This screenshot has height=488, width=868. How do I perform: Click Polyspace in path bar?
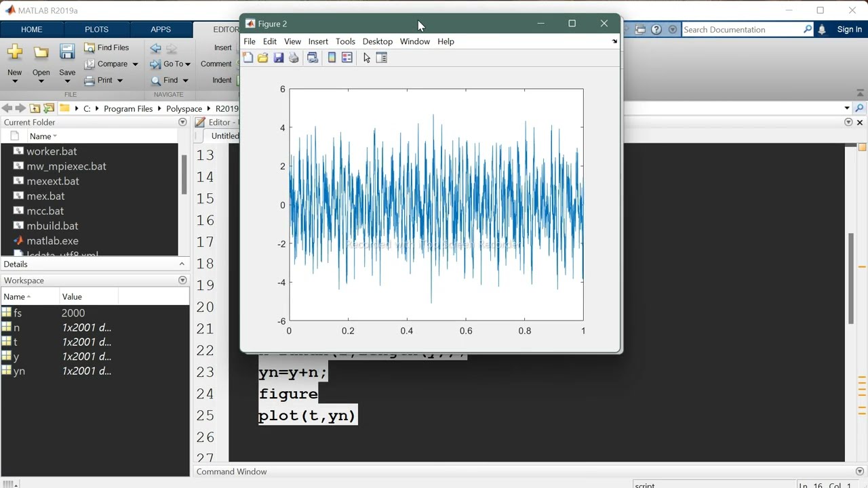184,108
